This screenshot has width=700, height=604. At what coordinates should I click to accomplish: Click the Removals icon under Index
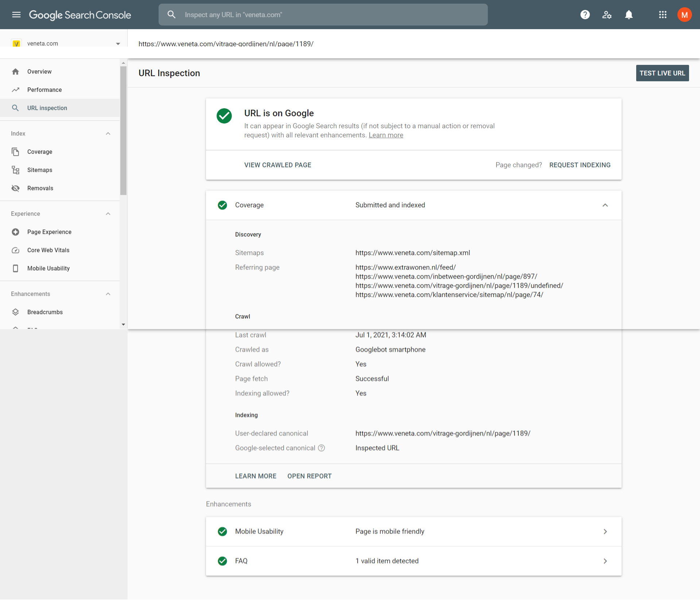coord(16,188)
